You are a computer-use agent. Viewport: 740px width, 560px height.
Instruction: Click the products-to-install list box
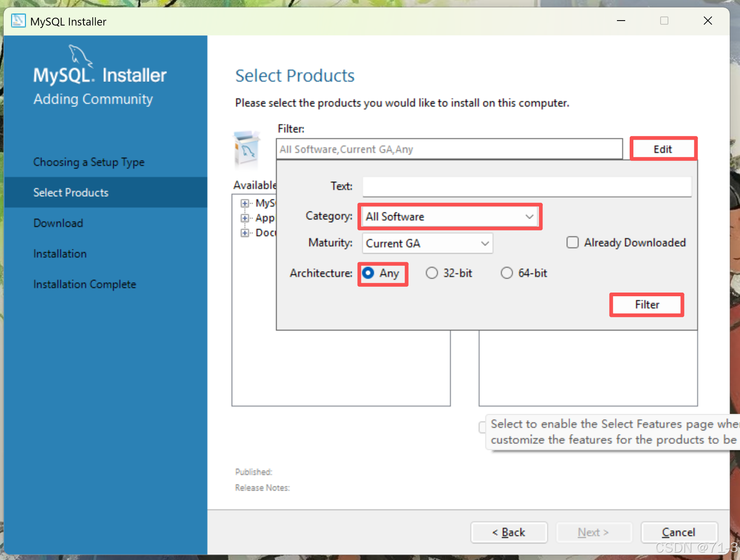[x=588, y=368]
